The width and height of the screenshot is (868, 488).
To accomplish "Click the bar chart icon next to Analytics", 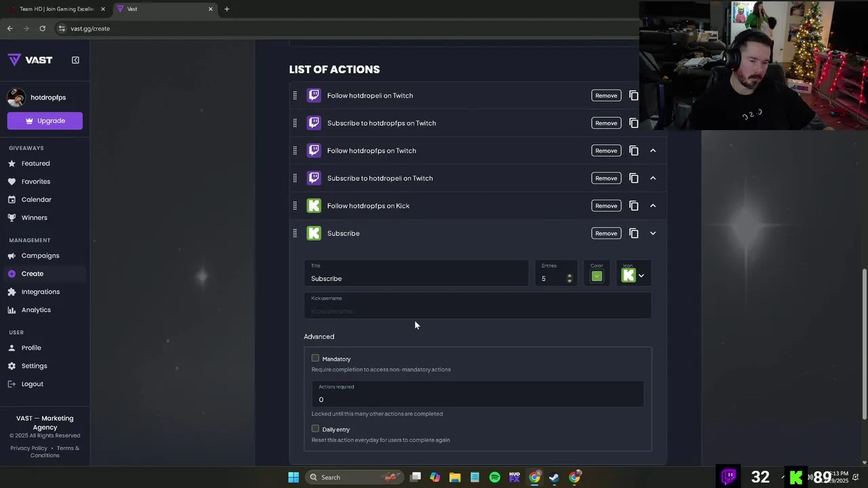I will [x=12, y=310].
